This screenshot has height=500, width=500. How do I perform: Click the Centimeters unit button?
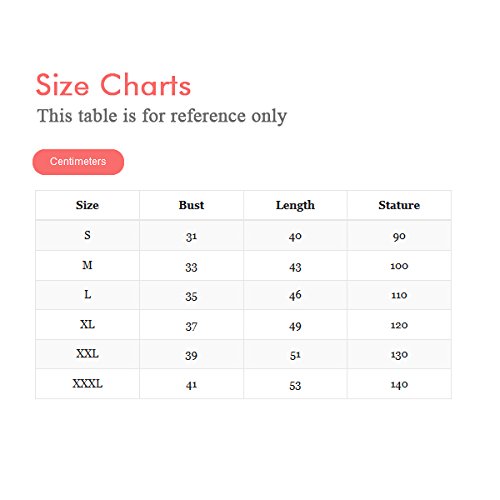click(x=78, y=162)
